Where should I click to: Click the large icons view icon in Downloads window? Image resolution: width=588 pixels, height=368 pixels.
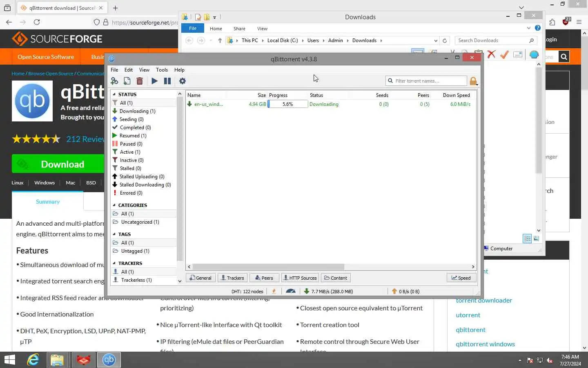(536, 238)
